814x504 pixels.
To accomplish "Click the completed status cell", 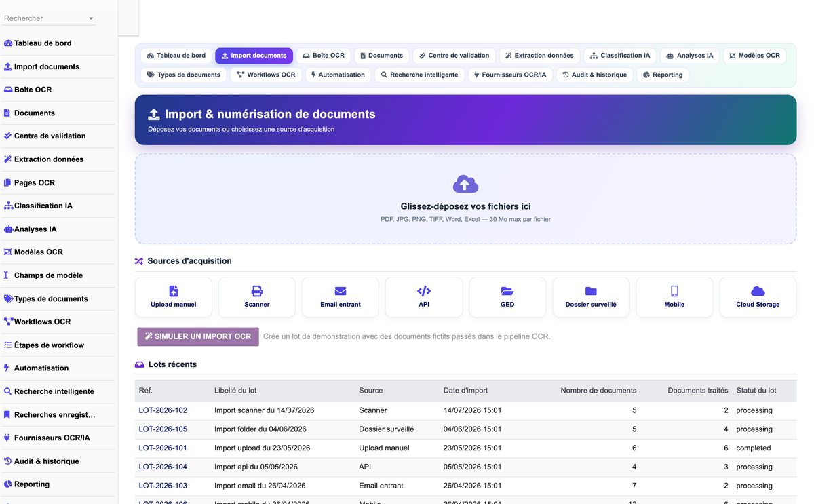I will (754, 448).
